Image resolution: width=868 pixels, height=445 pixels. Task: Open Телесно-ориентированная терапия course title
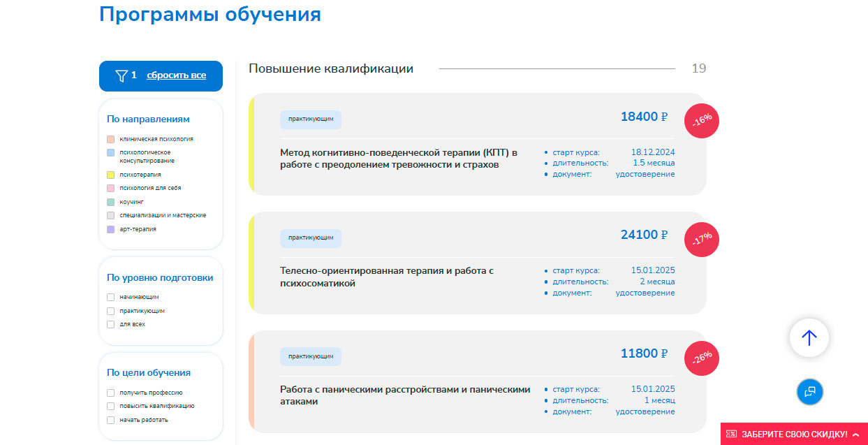click(387, 277)
